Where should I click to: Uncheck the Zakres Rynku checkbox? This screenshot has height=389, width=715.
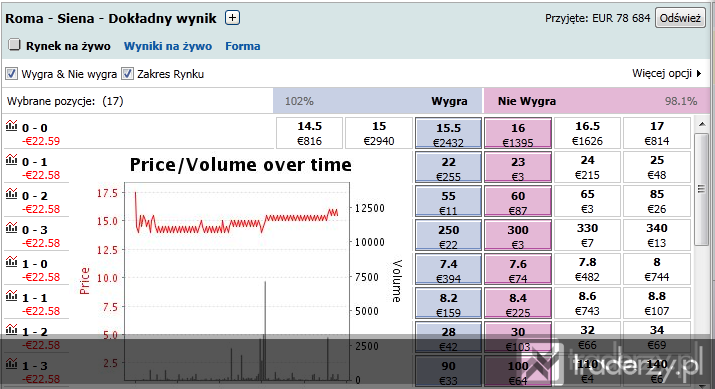[127, 73]
